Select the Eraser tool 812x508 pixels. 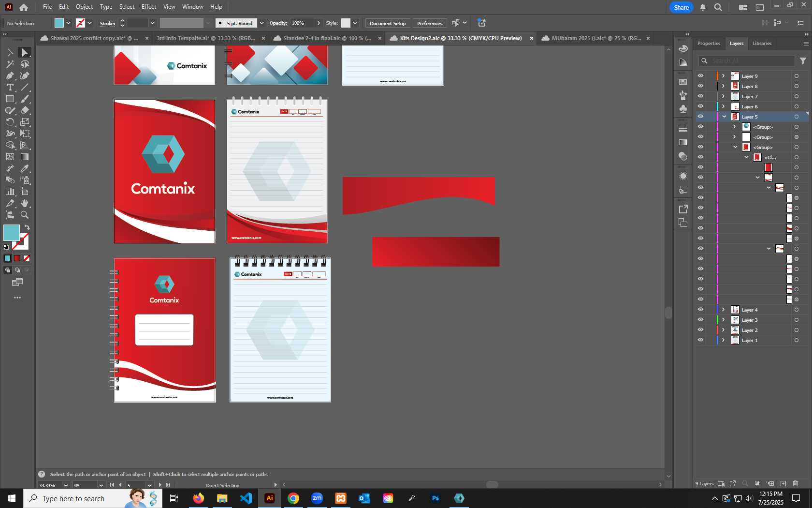25,110
